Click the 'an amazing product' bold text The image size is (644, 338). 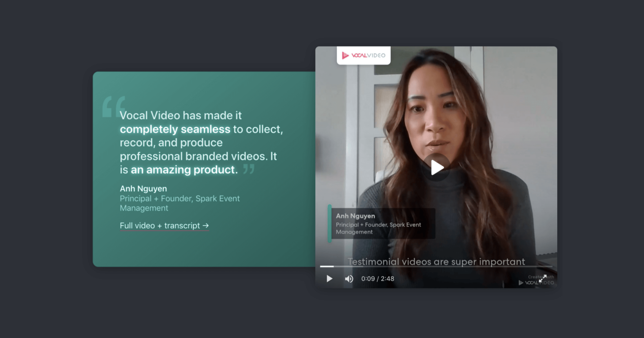click(184, 170)
